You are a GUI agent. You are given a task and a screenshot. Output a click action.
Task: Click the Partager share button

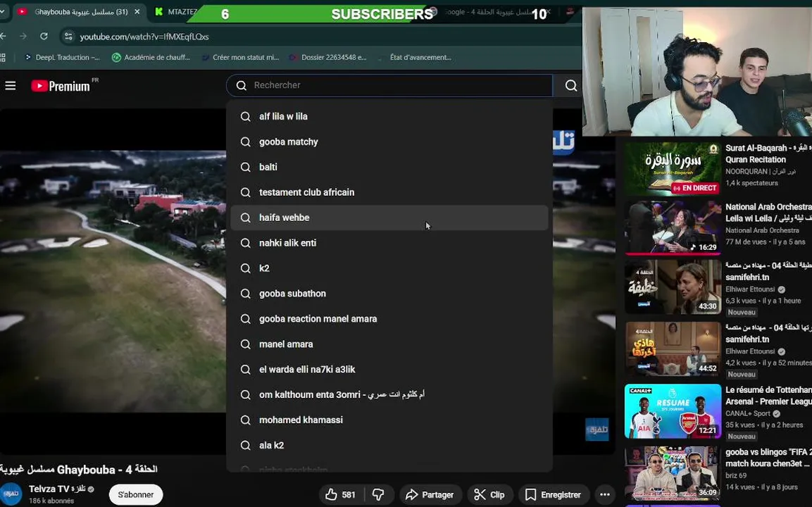(x=430, y=494)
